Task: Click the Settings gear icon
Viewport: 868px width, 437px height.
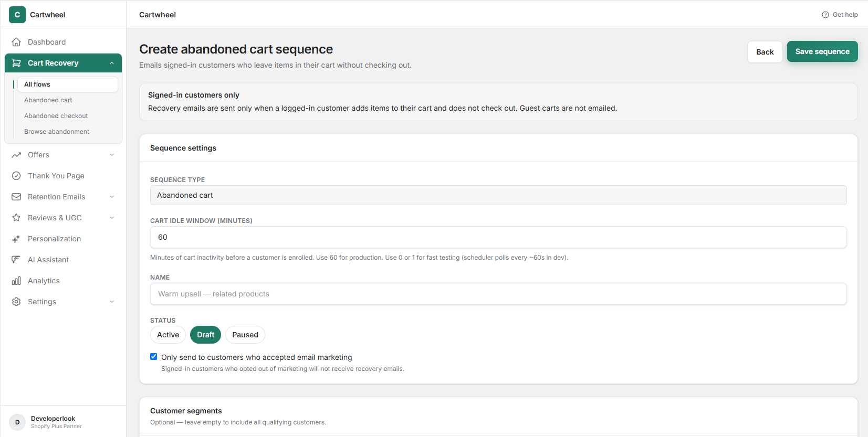Action: (16, 302)
